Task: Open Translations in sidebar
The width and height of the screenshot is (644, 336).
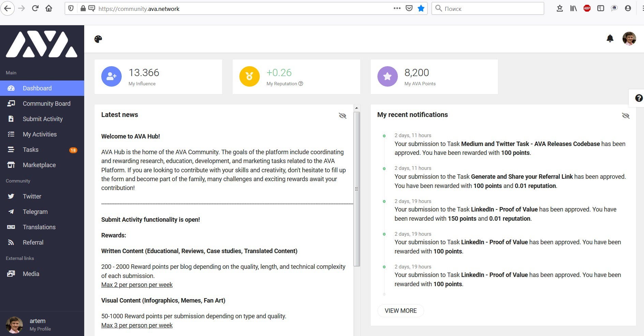Action: [42, 227]
